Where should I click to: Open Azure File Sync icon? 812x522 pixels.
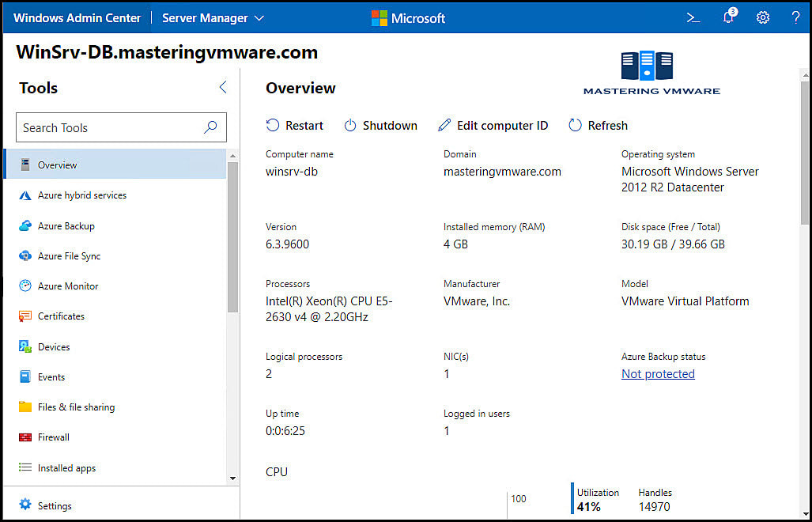point(25,255)
